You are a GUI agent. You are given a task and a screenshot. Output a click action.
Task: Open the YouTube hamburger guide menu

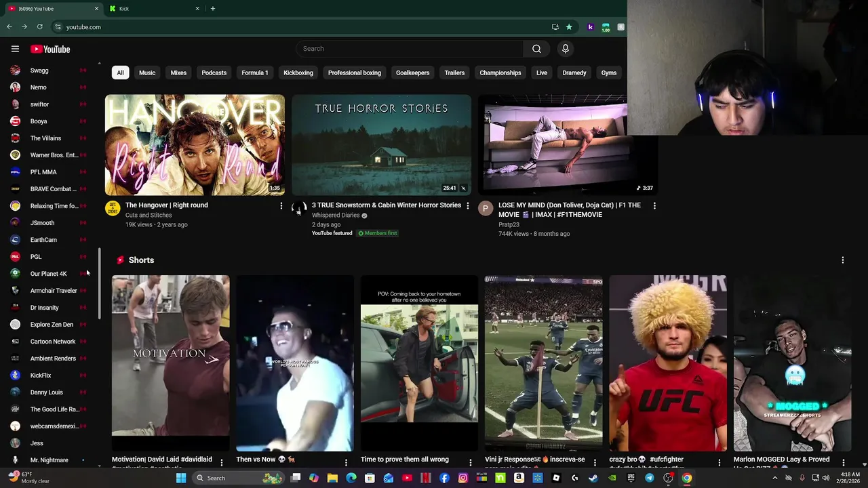click(x=15, y=49)
